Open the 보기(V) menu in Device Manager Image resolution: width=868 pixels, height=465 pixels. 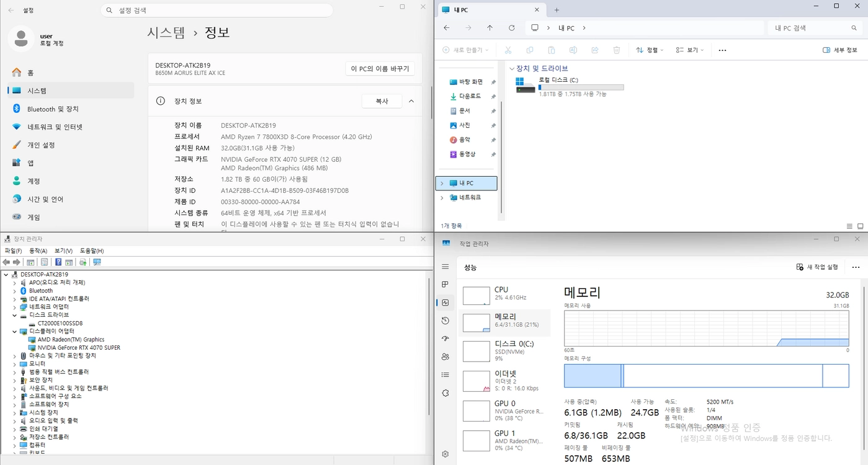point(63,250)
